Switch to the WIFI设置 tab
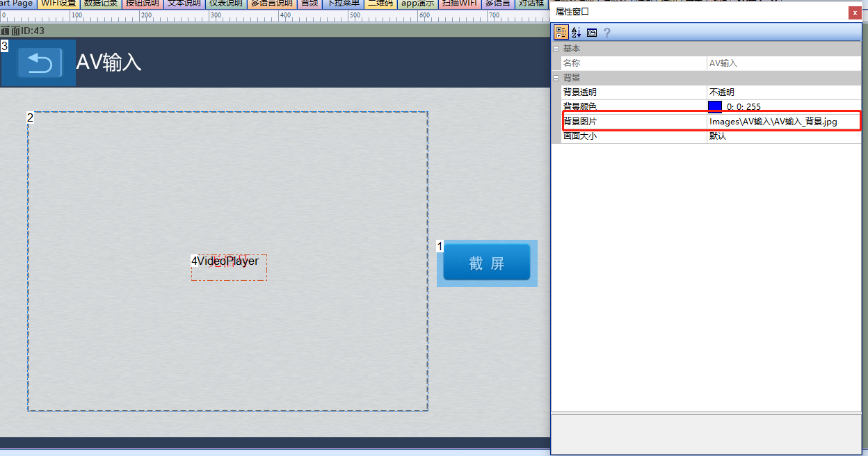The width and height of the screenshot is (868, 456). pyautogui.click(x=58, y=3)
